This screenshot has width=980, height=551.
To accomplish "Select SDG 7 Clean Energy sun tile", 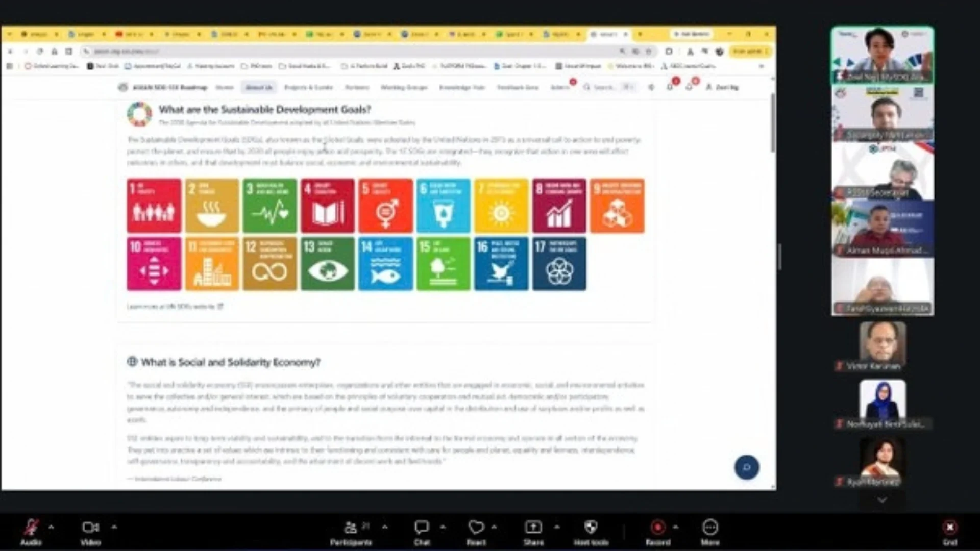I will click(501, 206).
